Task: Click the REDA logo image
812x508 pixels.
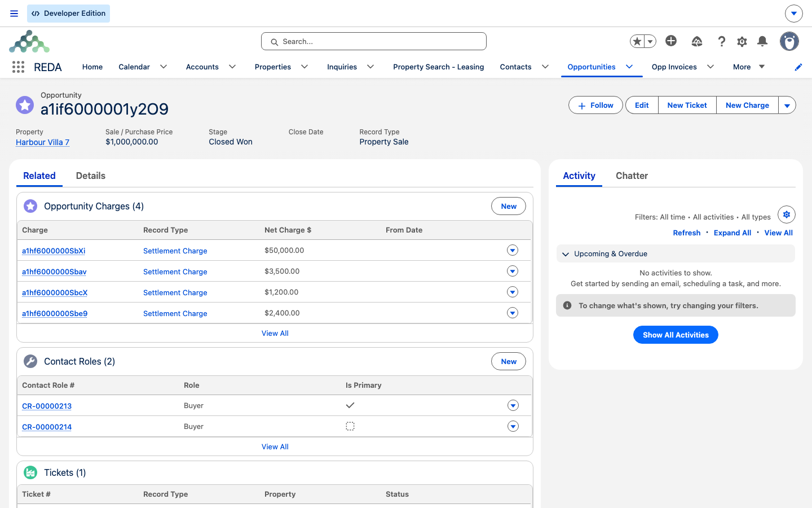Action: pyautogui.click(x=29, y=42)
